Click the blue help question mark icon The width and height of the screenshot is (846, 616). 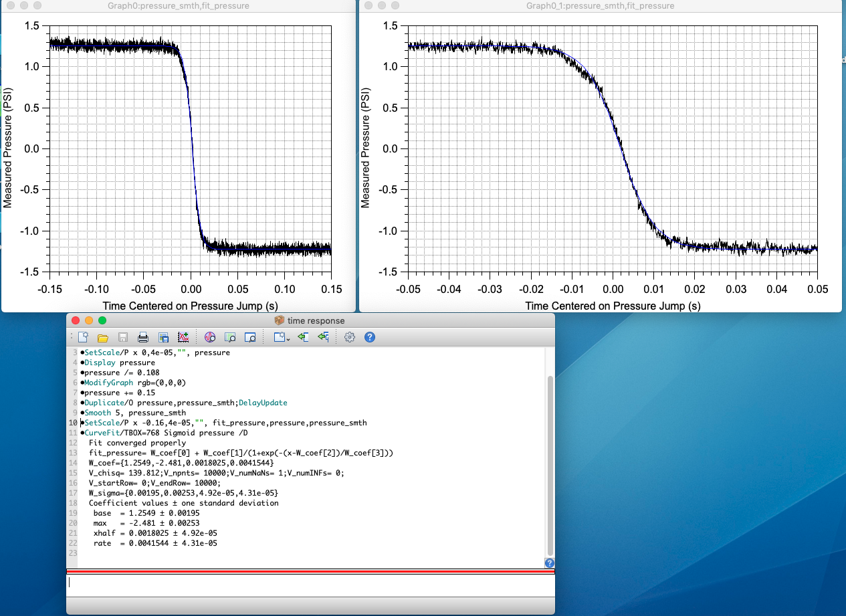coord(369,337)
